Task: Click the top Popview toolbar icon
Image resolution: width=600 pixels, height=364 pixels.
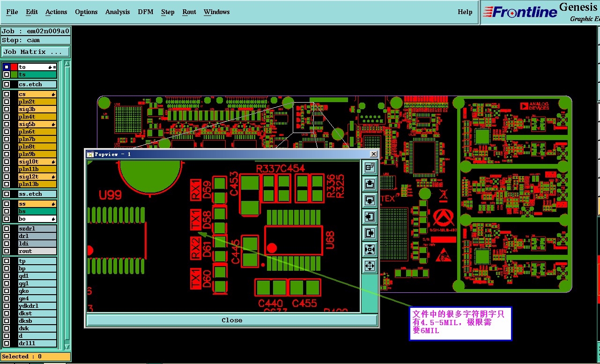Action: click(370, 167)
